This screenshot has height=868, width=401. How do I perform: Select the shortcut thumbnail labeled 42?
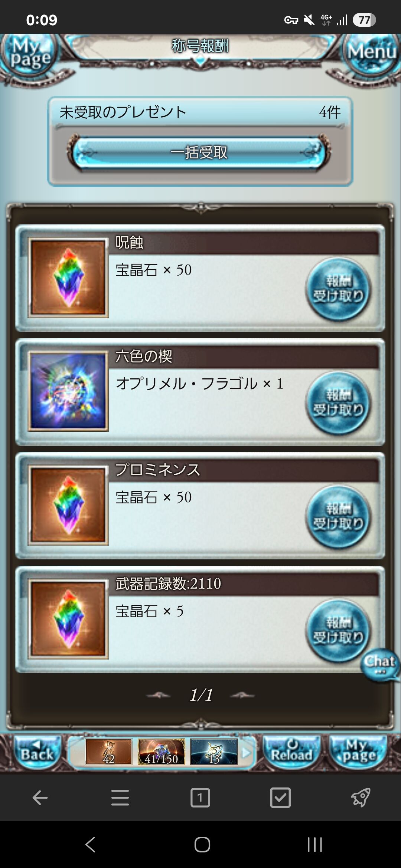(x=109, y=752)
